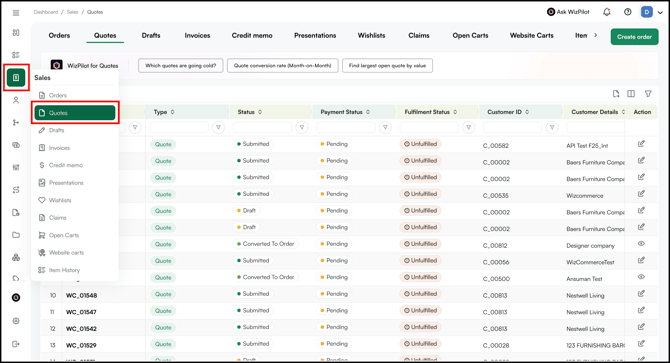This screenshot has width=670, height=363.
Task: Select Invoices in Sales flyout menu
Action: [75, 148]
